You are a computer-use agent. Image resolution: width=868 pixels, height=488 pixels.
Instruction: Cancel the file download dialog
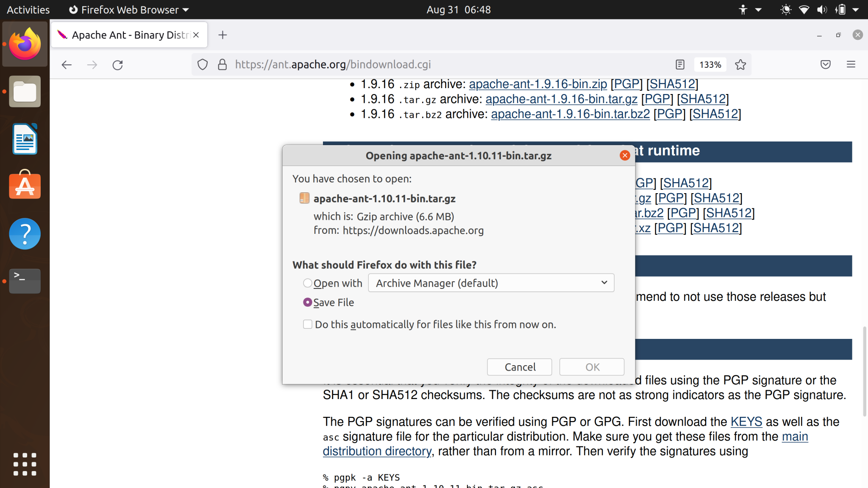(x=519, y=367)
